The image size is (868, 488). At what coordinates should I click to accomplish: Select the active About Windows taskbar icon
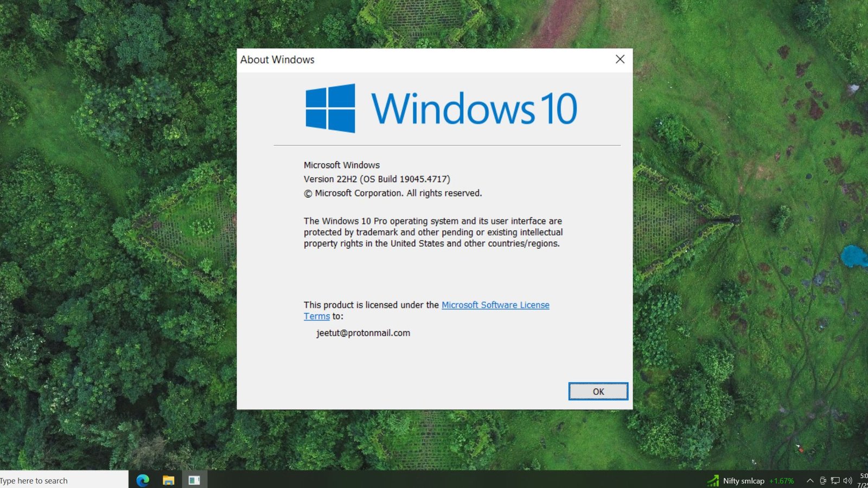click(x=194, y=480)
